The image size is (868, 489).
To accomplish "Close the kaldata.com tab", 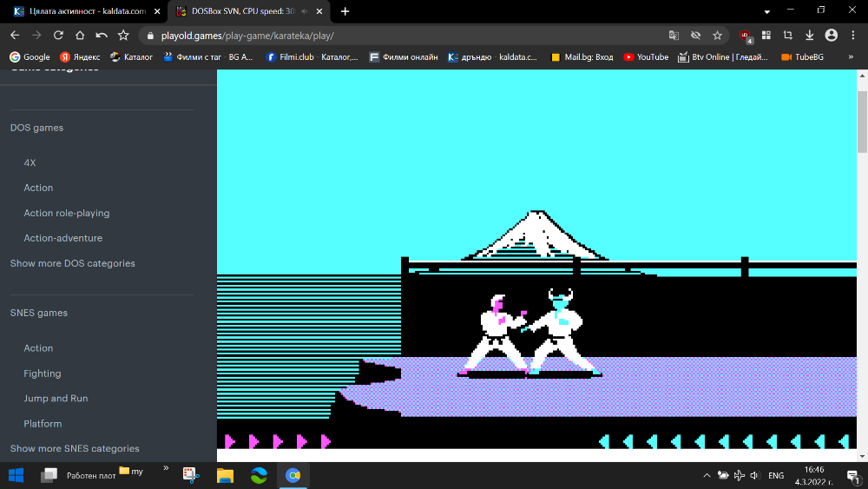I will coord(157,11).
